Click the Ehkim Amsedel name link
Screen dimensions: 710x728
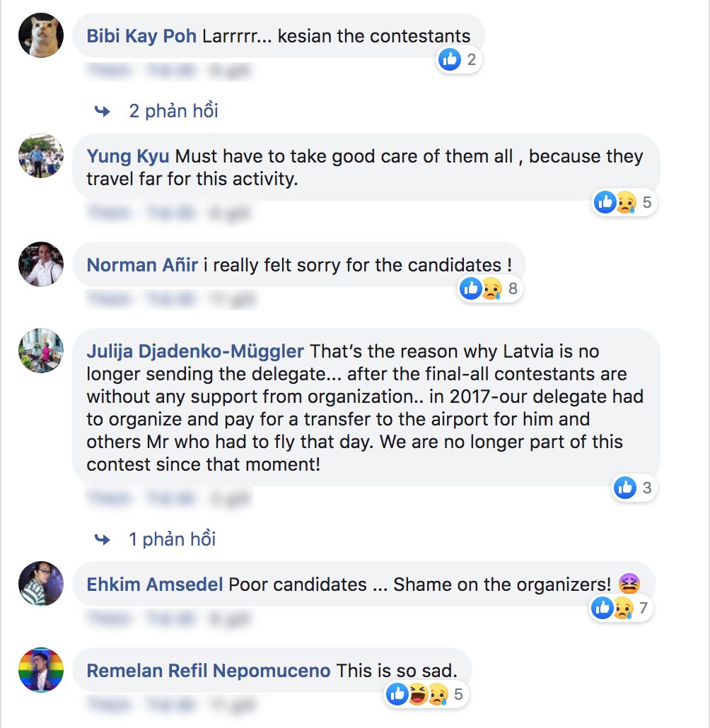(x=155, y=585)
